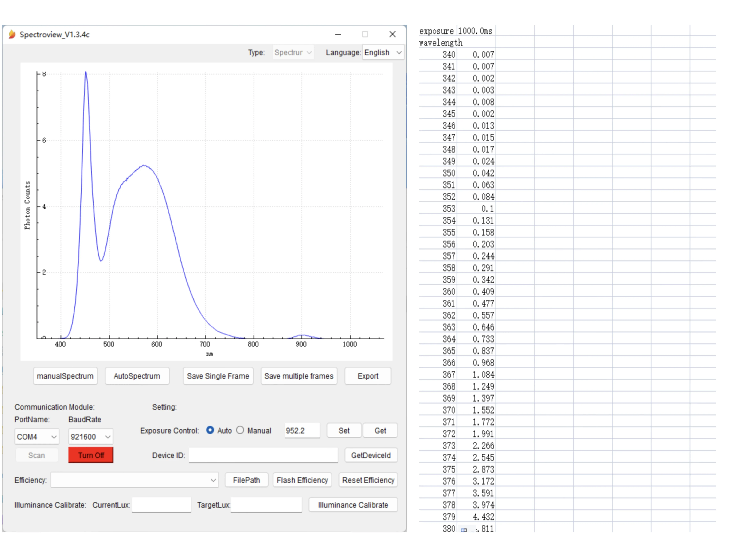Click Save multiple frames
This screenshot has width=738, height=560.
(299, 376)
